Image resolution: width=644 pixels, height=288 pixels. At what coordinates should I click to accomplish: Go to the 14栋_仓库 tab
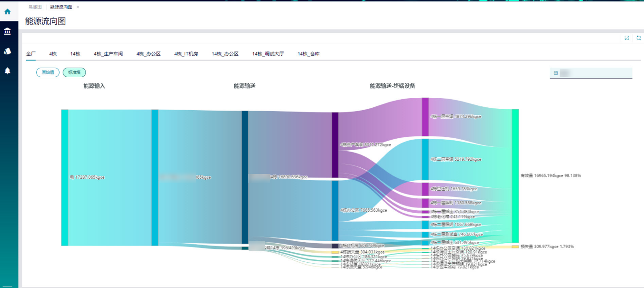click(308, 54)
